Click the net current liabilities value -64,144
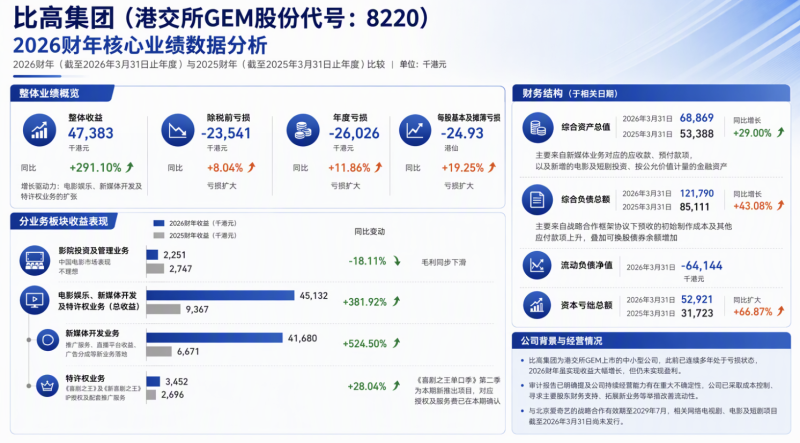Viewport: 800px width, 443px height. tap(702, 265)
